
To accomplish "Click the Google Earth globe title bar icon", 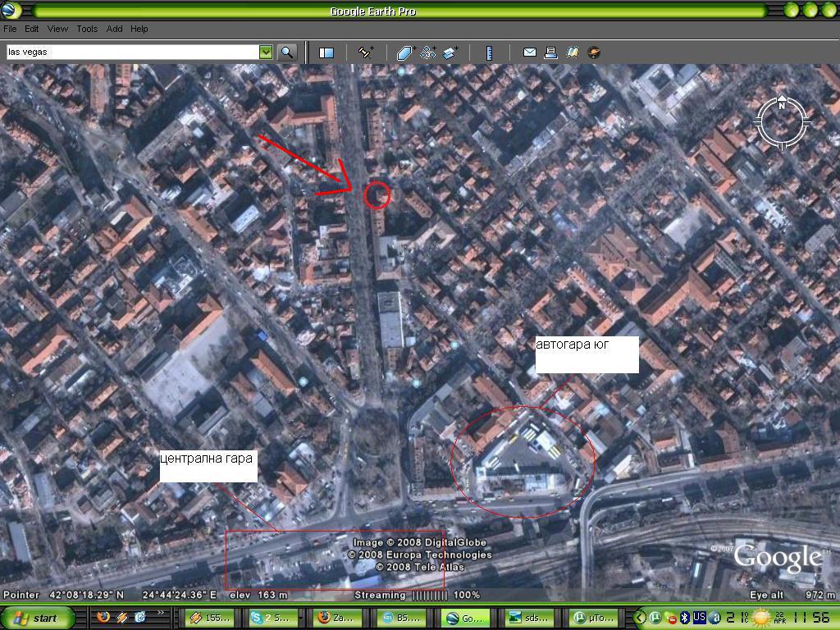I will [x=11, y=10].
